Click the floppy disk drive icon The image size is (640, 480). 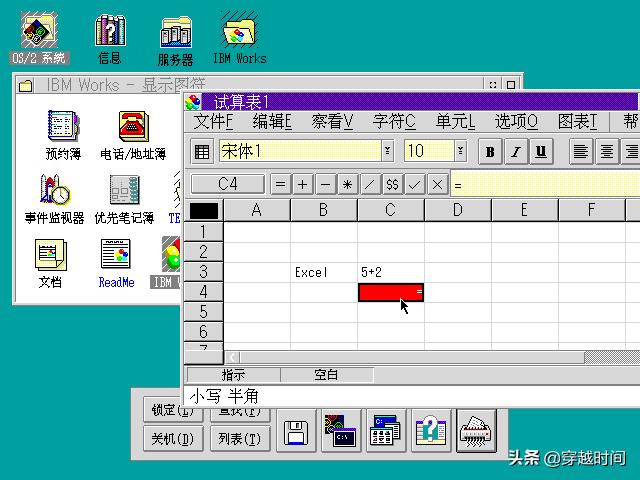pyautogui.click(x=296, y=432)
